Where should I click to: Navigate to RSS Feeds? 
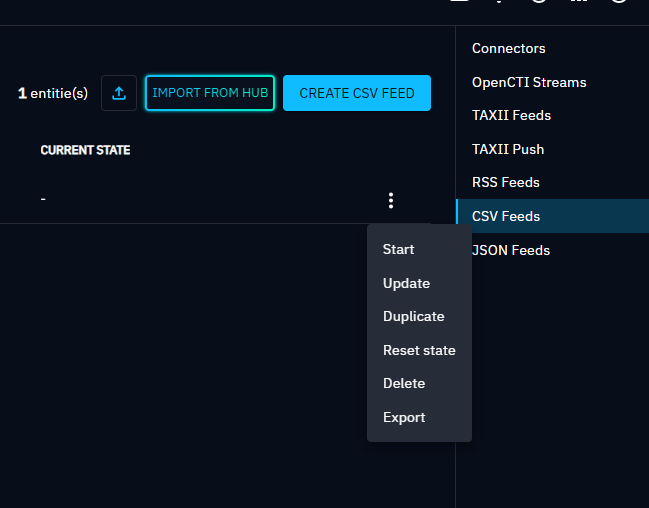tap(506, 182)
